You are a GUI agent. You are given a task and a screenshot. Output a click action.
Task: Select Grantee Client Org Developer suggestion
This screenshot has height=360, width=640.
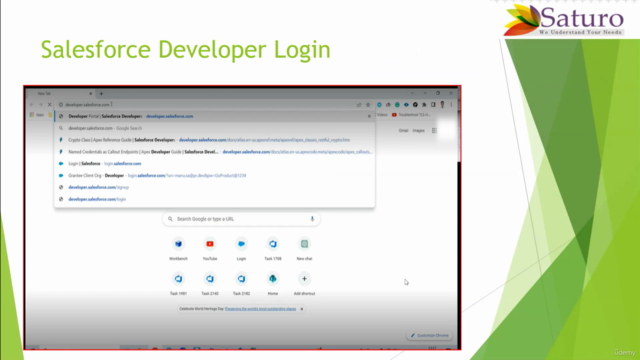click(215, 176)
